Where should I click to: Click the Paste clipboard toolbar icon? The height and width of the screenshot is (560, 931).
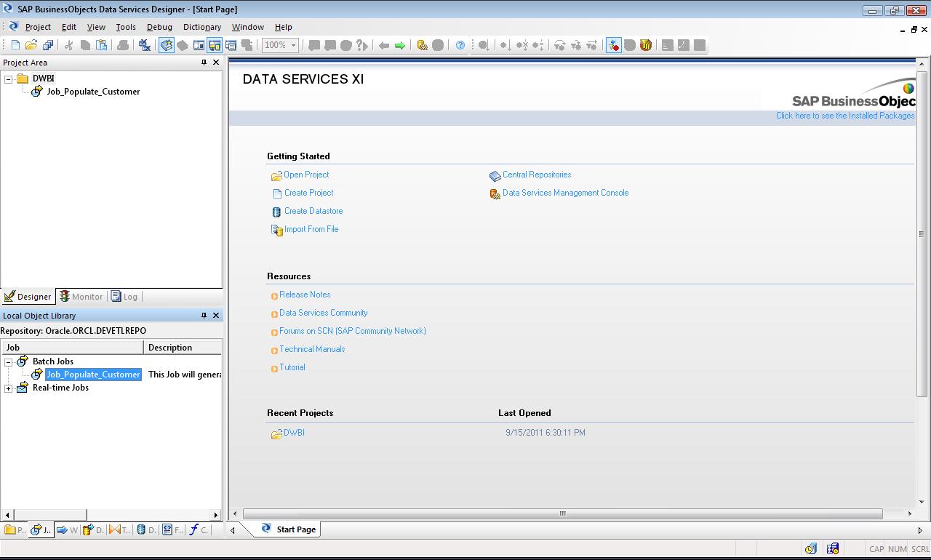point(102,45)
